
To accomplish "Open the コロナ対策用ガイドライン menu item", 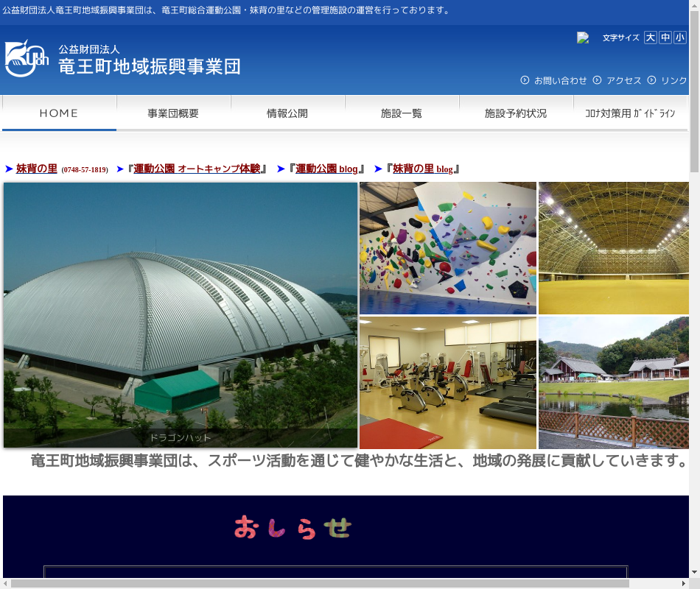I will [x=630, y=113].
